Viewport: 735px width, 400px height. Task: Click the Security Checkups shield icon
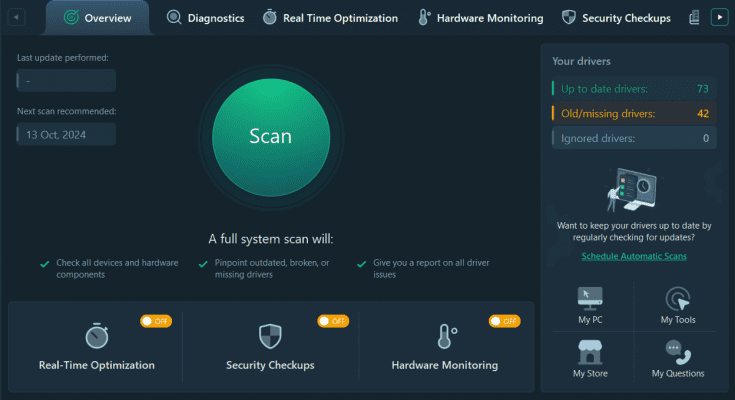pos(270,336)
